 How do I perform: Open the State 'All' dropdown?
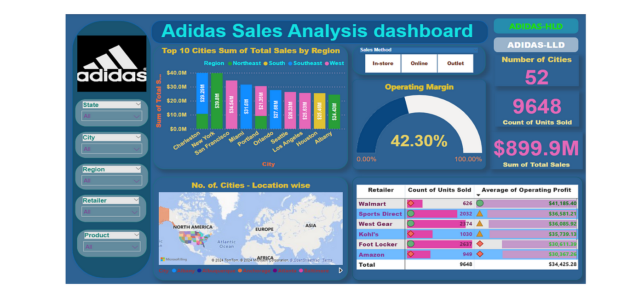(112, 116)
